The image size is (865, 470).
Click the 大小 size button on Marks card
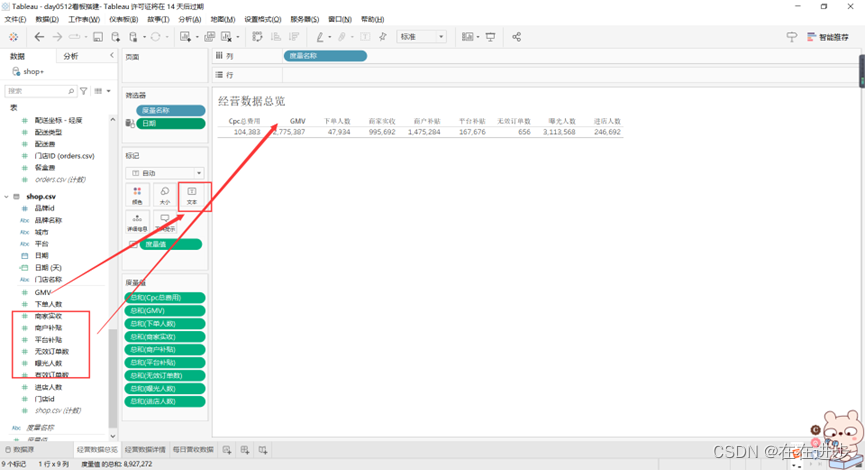pyautogui.click(x=164, y=195)
